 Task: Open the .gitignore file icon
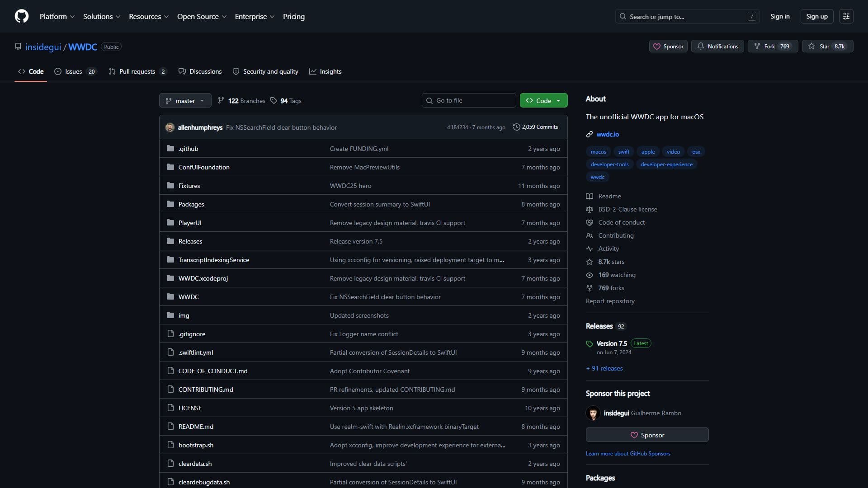pos(170,333)
